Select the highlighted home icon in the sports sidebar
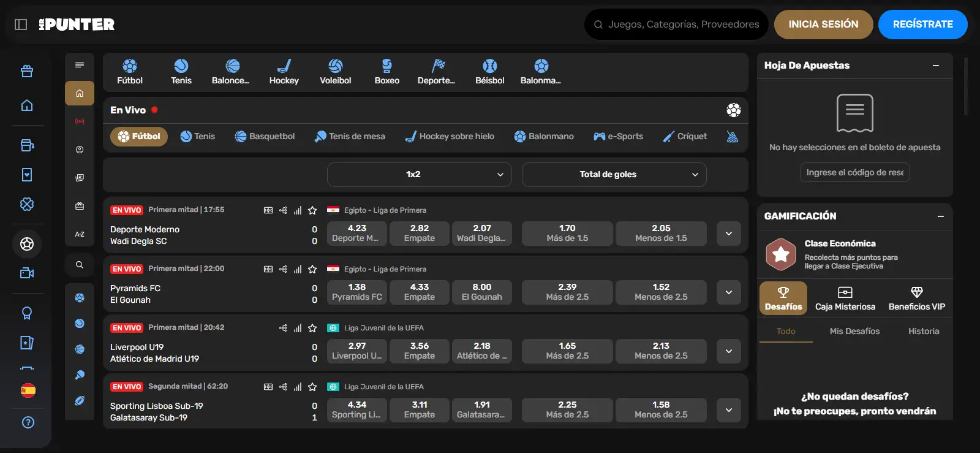Image resolution: width=980 pixels, height=453 pixels. click(x=80, y=93)
